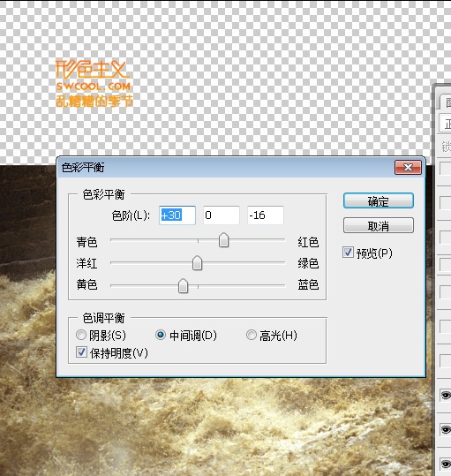Select the 高光(H) radio button
The height and width of the screenshot is (476, 451).
(x=252, y=335)
